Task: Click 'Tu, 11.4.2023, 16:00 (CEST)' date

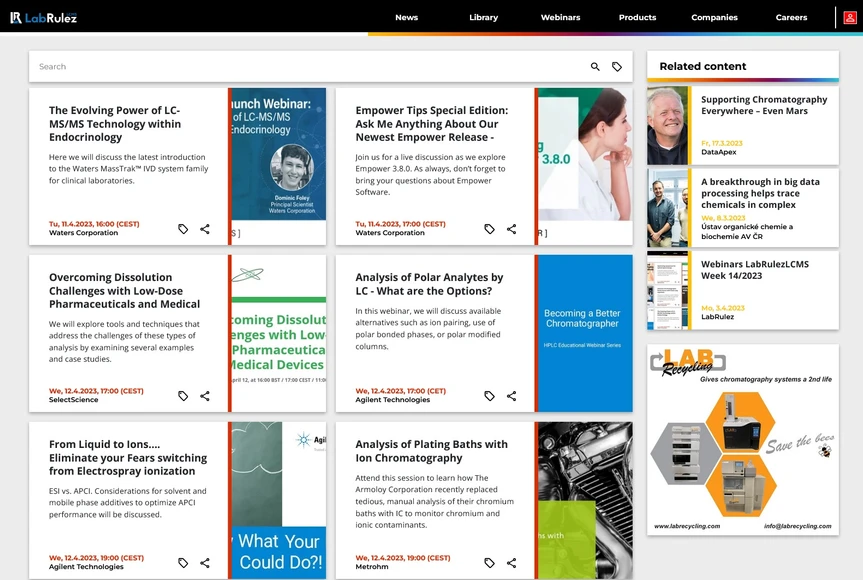Action: point(94,224)
